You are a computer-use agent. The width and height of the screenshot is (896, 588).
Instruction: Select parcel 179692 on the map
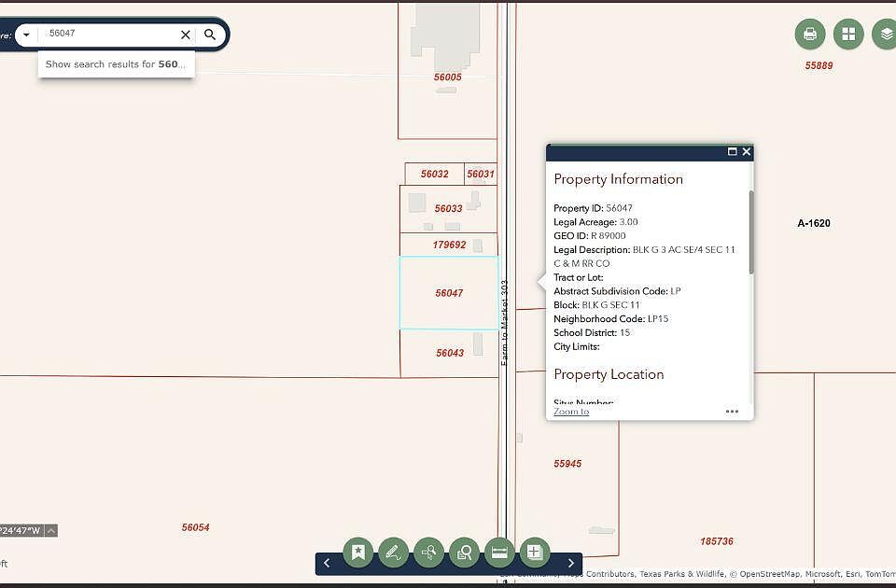[449, 245]
